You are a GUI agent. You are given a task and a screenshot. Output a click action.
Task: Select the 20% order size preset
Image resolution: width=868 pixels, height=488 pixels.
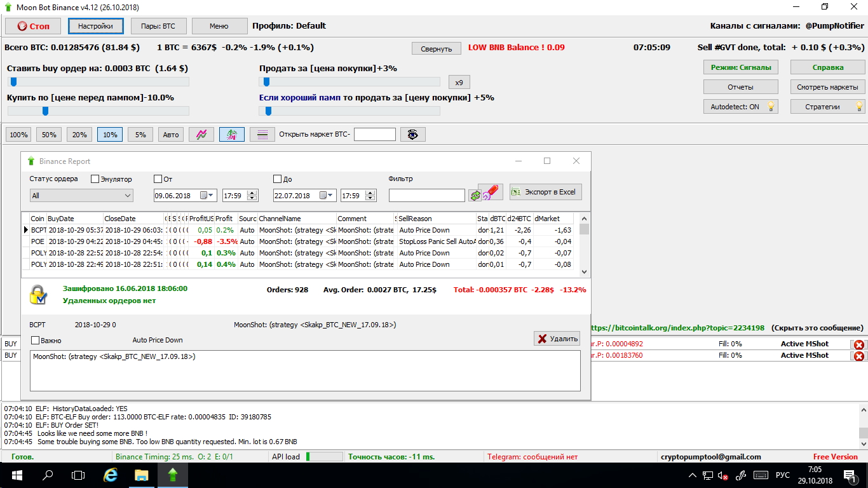click(x=79, y=135)
